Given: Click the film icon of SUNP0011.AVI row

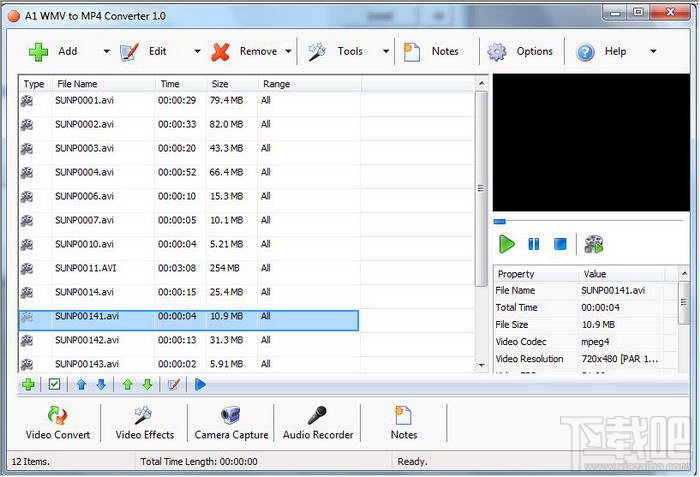Looking at the screenshot, I should [x=27, y=269].
